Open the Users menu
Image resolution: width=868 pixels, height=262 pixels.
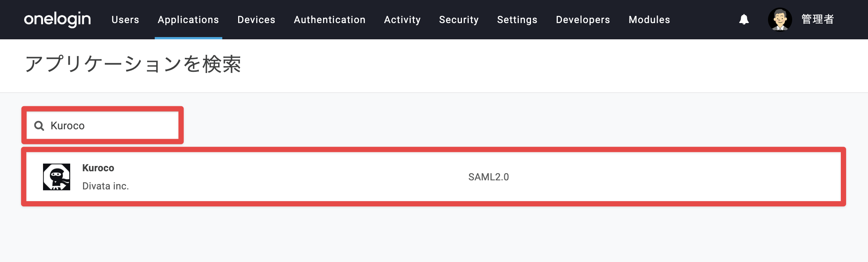tap(125, 20)
